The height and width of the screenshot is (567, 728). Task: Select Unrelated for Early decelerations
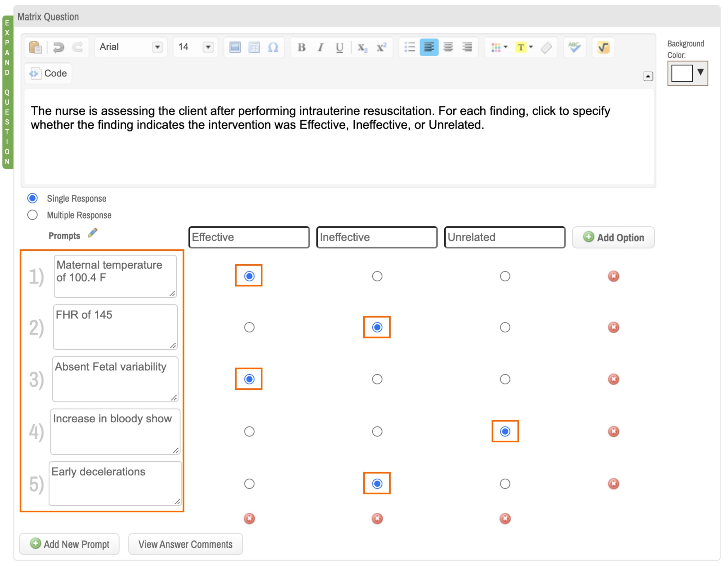[x=505, y=484]
